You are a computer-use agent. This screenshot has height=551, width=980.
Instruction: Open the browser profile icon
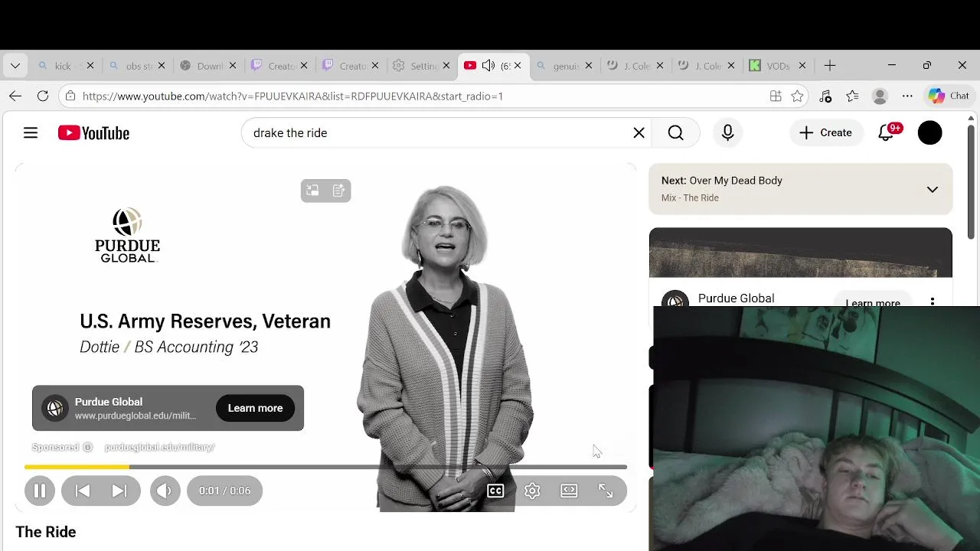point(880,96)
